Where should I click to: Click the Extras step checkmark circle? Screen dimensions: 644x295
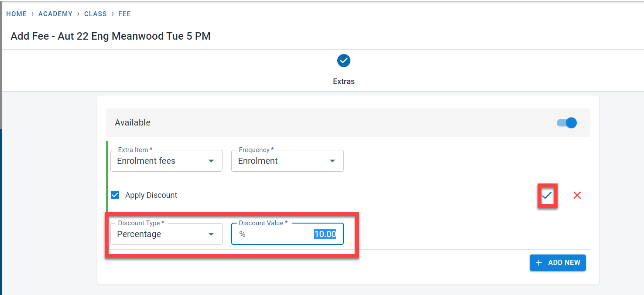344,61
